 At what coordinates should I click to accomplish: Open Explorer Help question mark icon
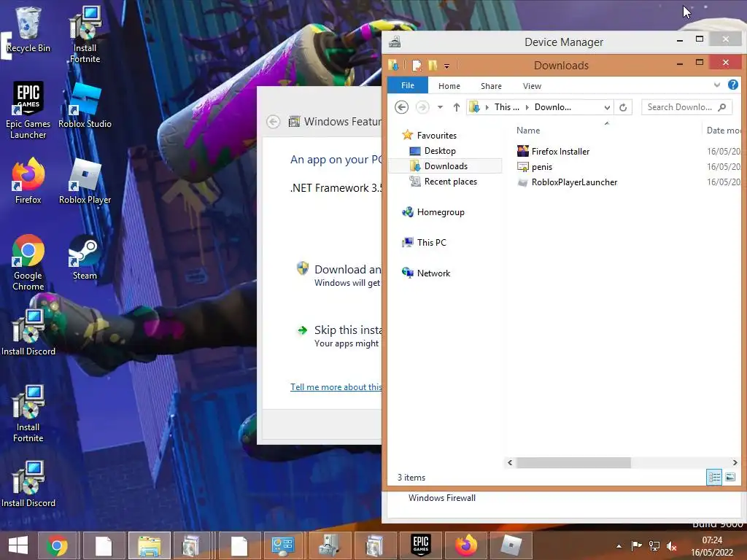[732, 85]
